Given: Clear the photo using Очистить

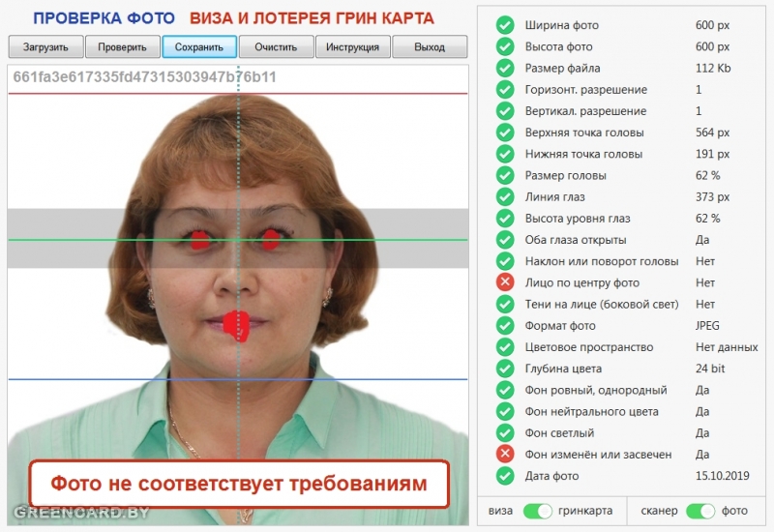Looking at the screenshot, I should (x=276, y=46).
